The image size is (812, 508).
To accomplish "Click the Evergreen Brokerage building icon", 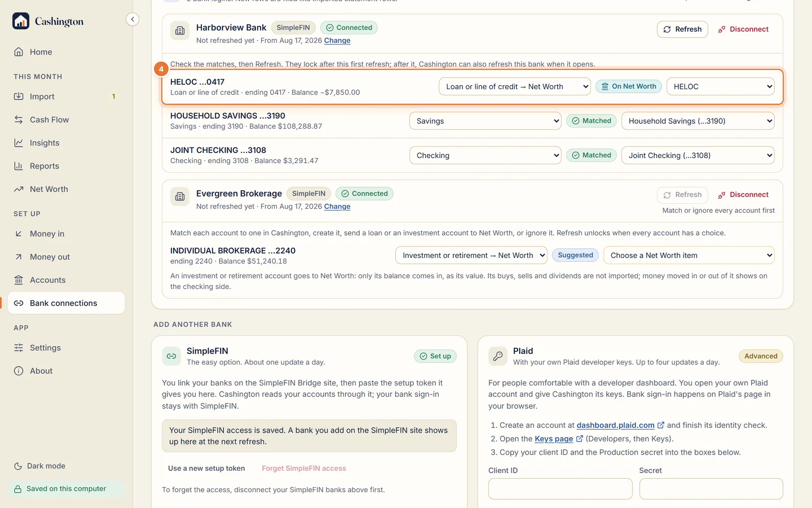I will click(x=180, y=196).
